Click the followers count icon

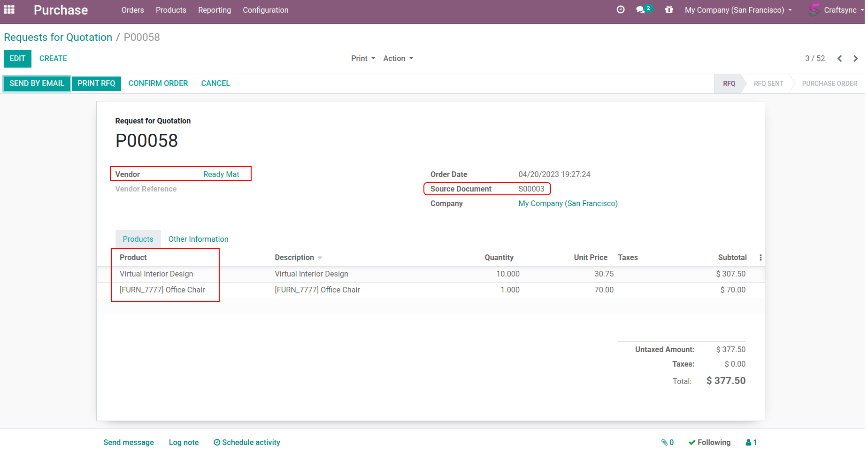(751, 442)
